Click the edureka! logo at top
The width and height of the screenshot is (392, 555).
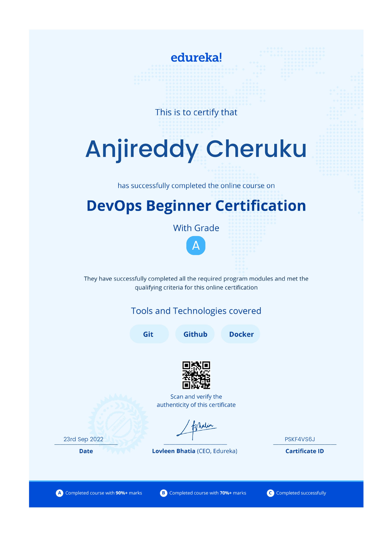[196, 58]
